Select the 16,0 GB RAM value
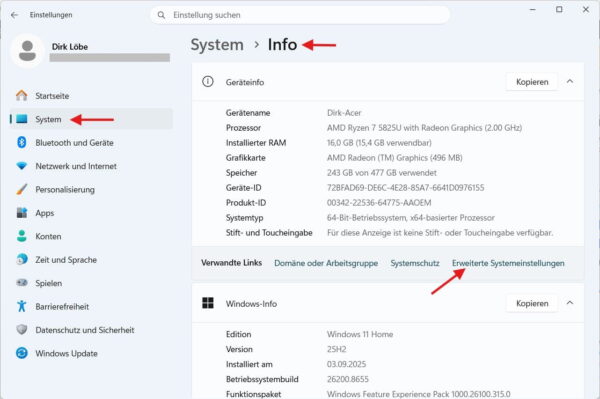This screenshot has width=600, height=399. coord(379,143)
